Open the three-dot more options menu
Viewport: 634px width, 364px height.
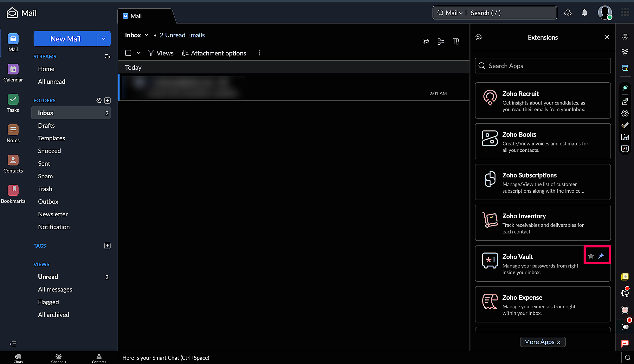point(259,53)
